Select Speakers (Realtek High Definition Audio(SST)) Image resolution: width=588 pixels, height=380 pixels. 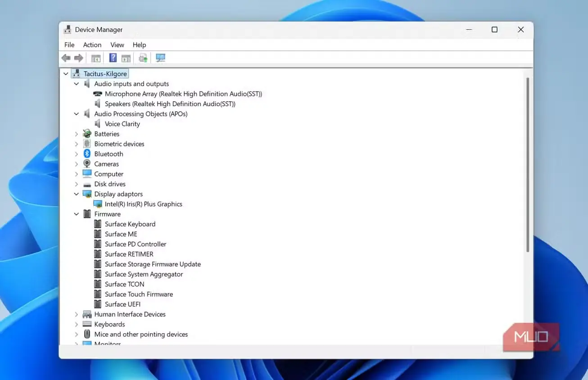point(170,104)
